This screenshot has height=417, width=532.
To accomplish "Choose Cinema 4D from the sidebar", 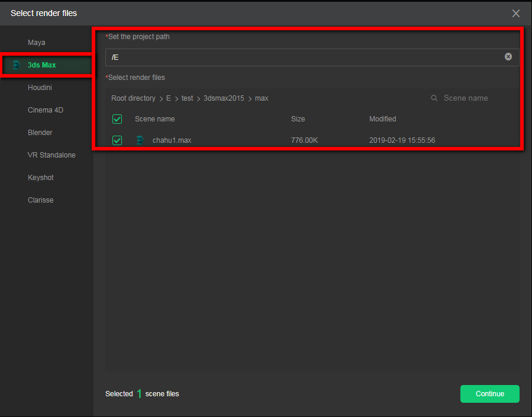I will click(46, 110).
